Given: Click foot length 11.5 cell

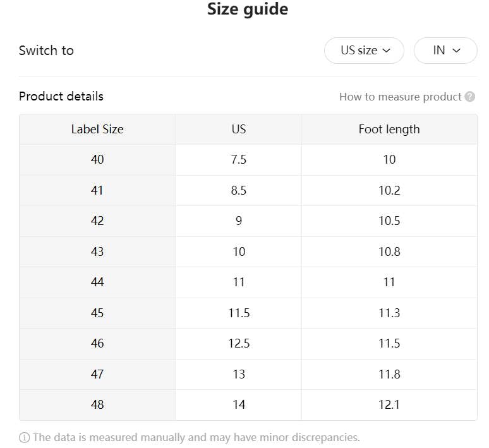Looking at the screenshot, I should pyautogui.click(x=389, y=343).
